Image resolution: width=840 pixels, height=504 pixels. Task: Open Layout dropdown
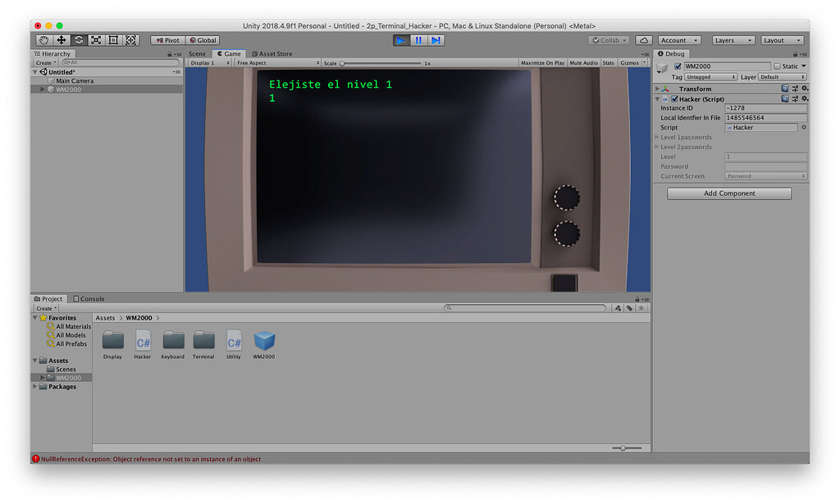(782, 40)
